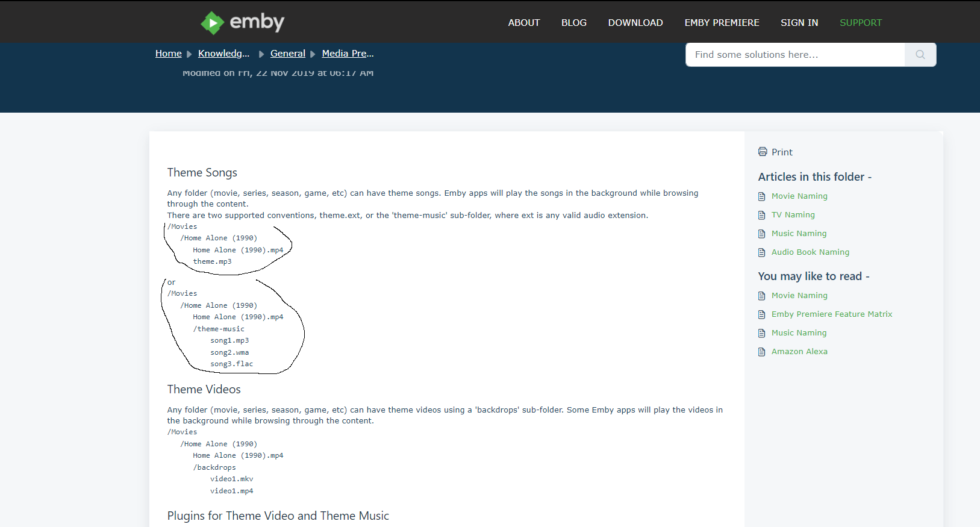Click the 'You may like to read -' heading
The width and height of the screenshot is (980, 527).
click(814, 276)
